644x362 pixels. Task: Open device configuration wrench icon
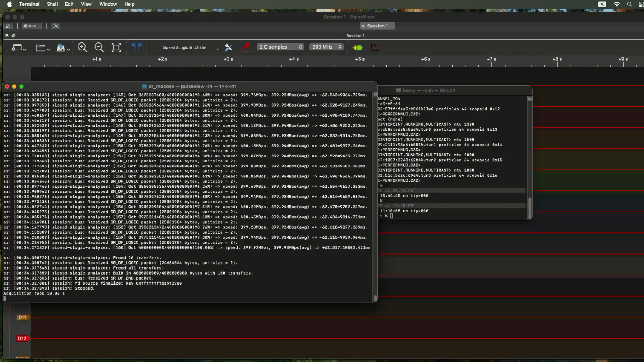click(x=229, y=47)
